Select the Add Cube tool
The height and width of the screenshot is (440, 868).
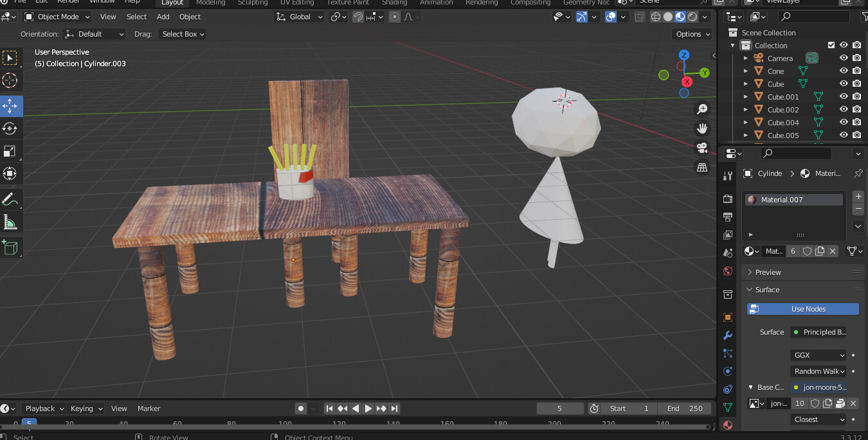point(10,247)
